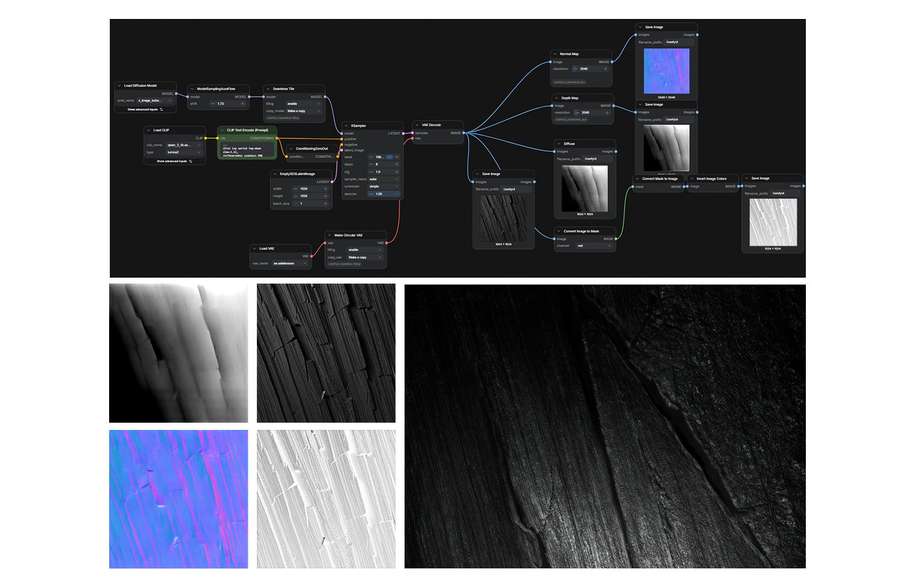Image resolution: width=915 pixels, height=588 pixels.
Task: Open the unet_name dropdown in Load Diffusion Model
Action: pos(154,101)
